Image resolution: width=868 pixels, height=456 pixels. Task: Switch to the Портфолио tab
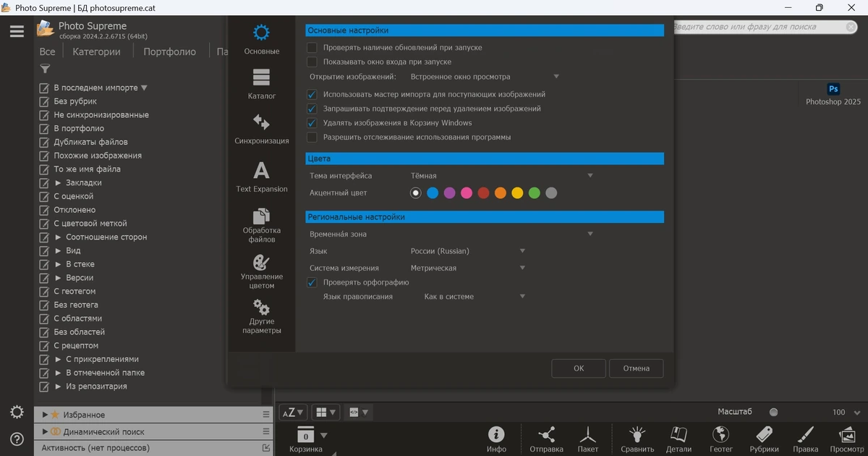coord(169,51)
